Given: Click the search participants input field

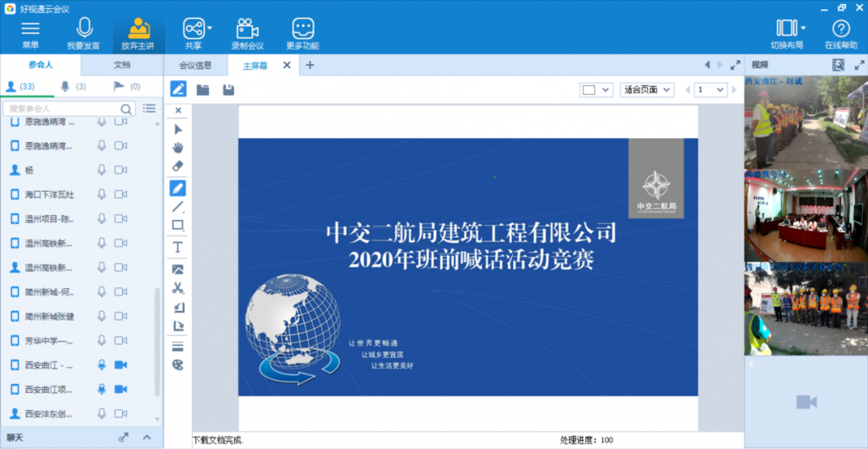Looking at the screenshot, I should pos(63,108).
